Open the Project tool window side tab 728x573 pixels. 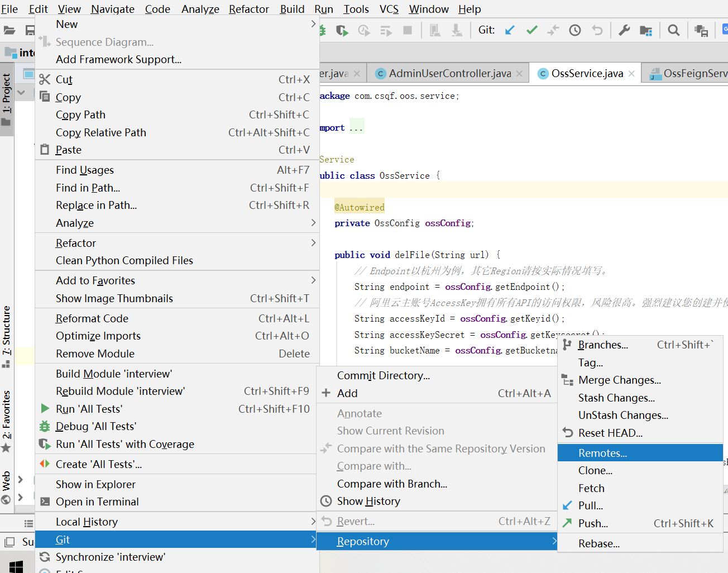pos(7,99)
